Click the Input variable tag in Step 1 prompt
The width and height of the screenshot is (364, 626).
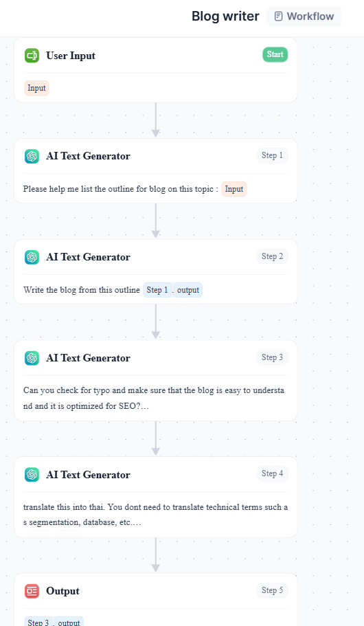point(234,189)
